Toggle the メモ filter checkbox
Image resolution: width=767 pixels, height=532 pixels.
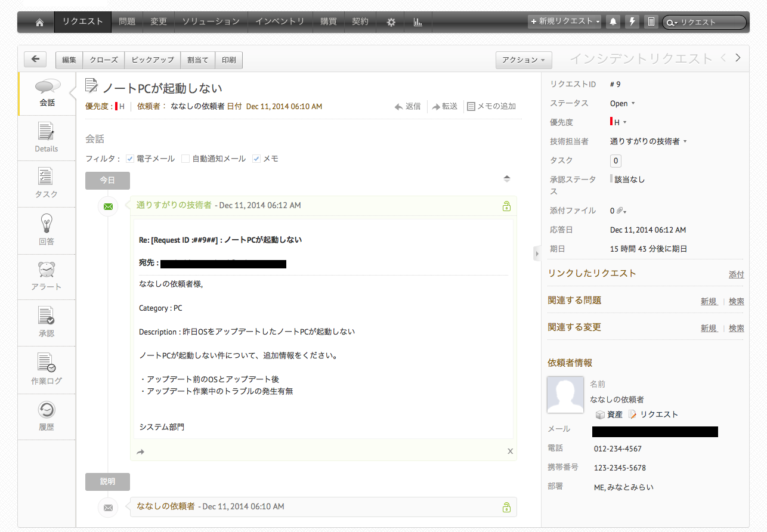pyautogui.click(x=256, y=159)
